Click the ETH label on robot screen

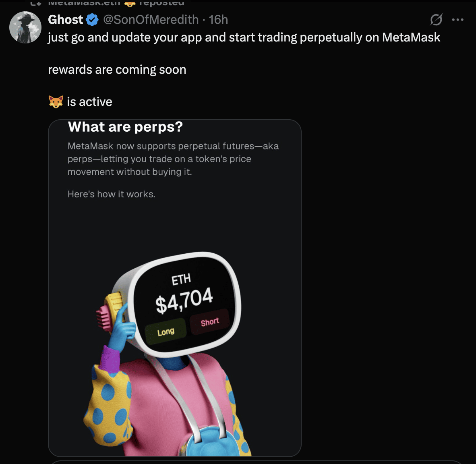coord(181,279)
